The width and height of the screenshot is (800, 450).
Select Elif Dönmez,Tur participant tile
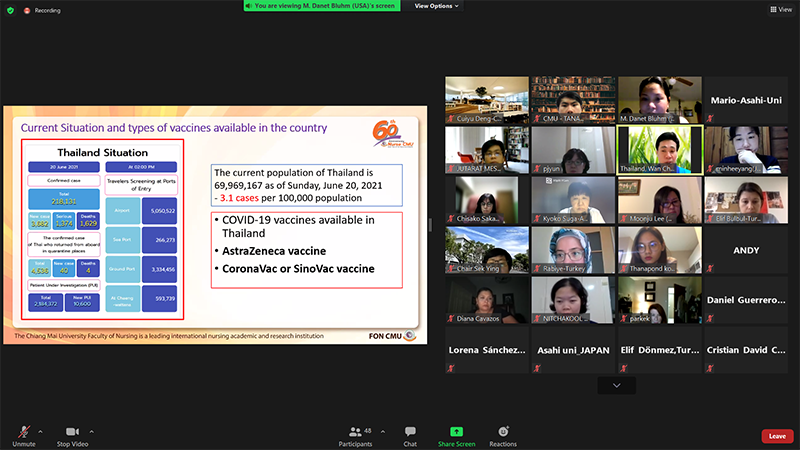click(x=660, y=350)
